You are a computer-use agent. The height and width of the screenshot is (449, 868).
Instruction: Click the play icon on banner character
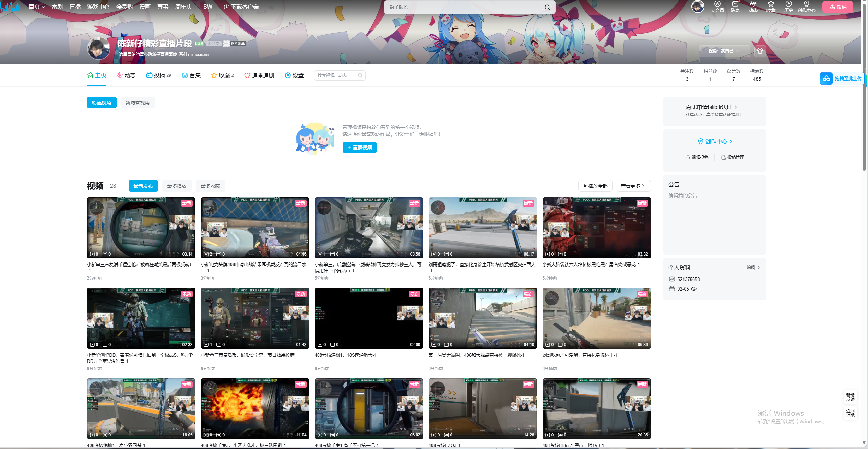pos(565,27)
